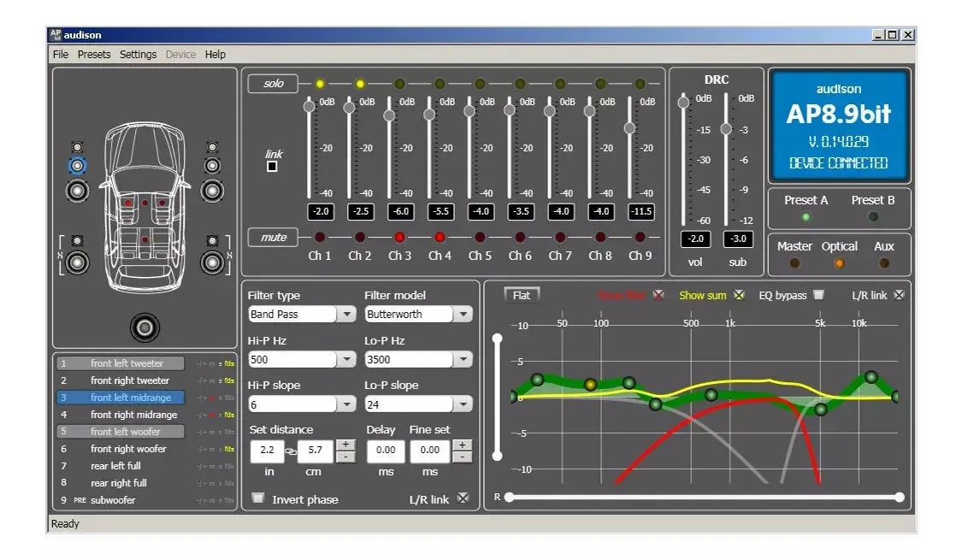Screen dimensions: 962x560
Task: Select front right tweeter channel row
Action: (x=145, y=380)
